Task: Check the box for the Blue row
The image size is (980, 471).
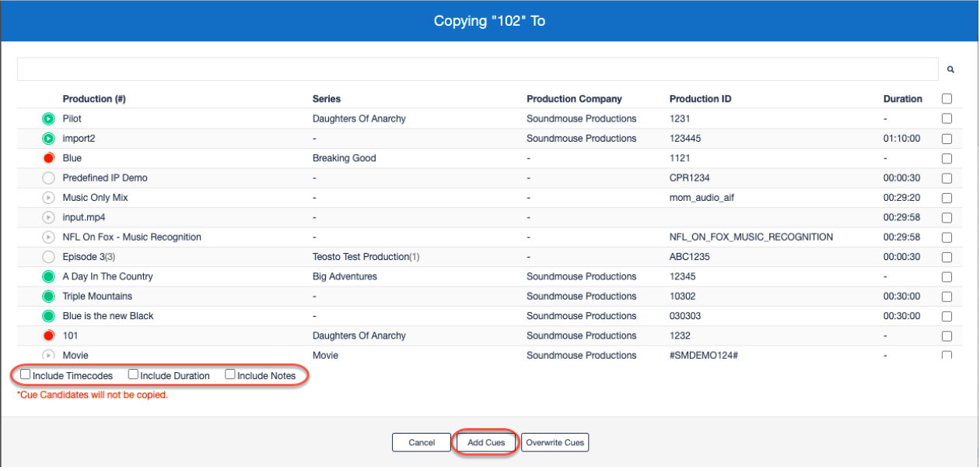Action: click(947, 158)
